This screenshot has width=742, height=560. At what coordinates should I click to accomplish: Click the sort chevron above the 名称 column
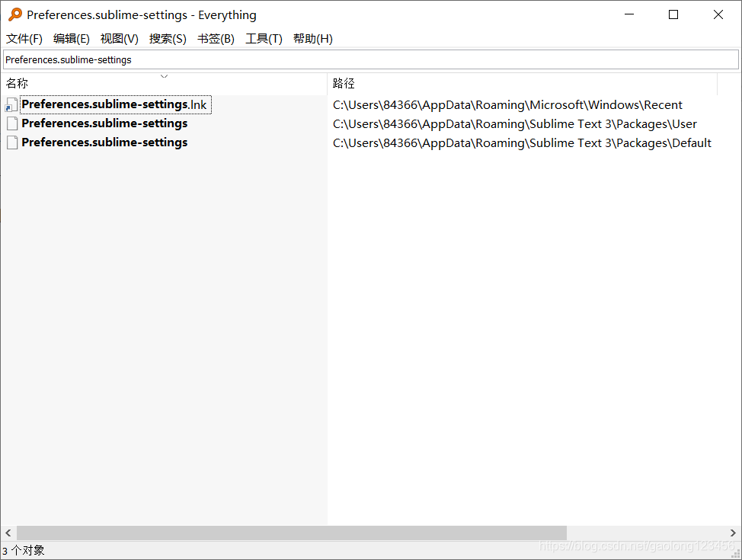tap(164, 76)
